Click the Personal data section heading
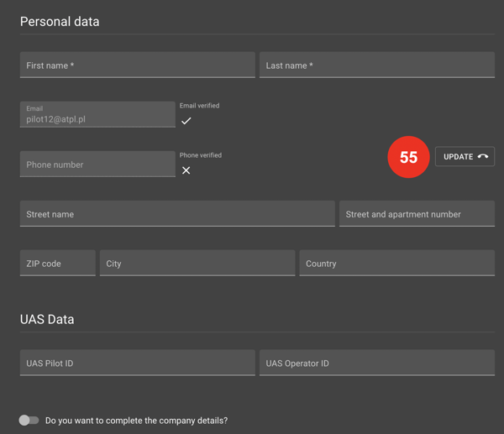The image size is (504, 434). click(x=60, y=22)
